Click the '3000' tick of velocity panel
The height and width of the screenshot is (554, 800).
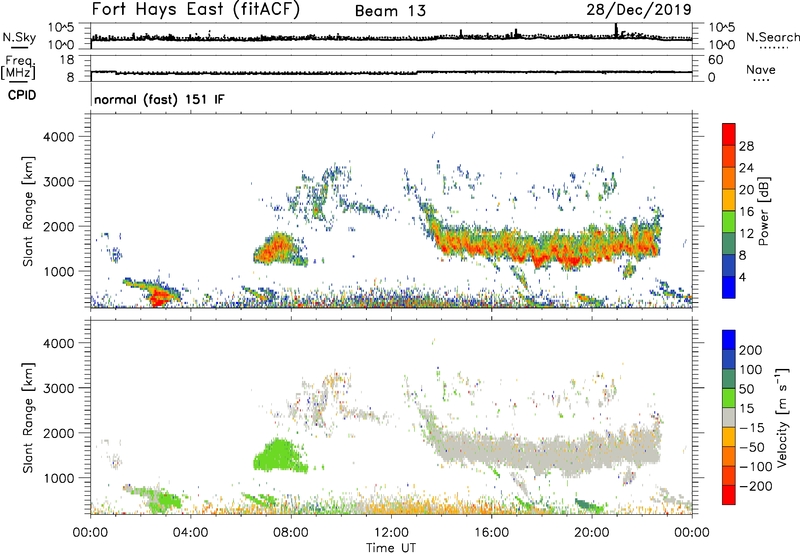click(x=58, y=388)
